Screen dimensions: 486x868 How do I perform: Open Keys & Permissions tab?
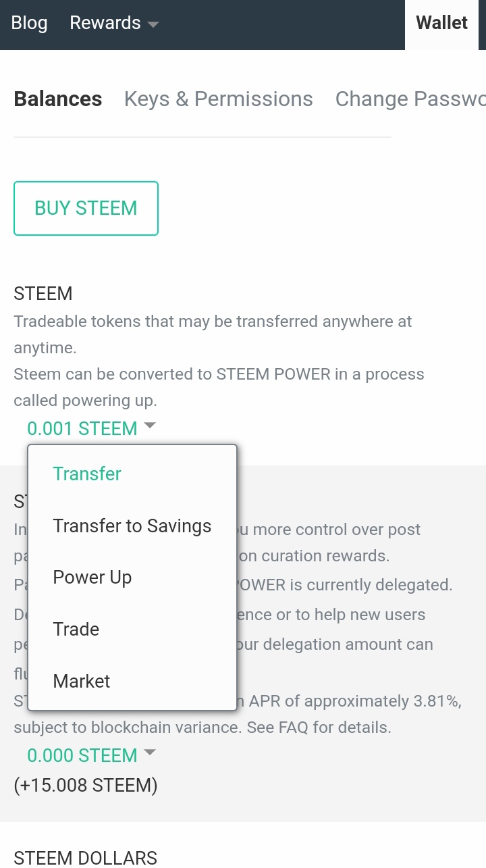218,99
